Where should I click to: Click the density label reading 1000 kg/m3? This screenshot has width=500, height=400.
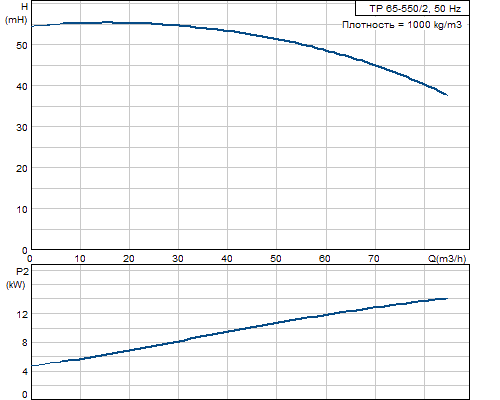[402, 25]
